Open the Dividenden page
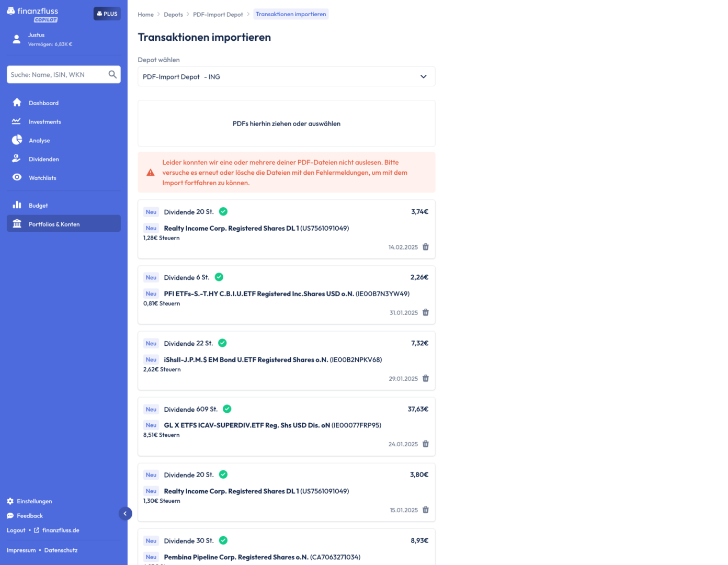 point(64,159)
